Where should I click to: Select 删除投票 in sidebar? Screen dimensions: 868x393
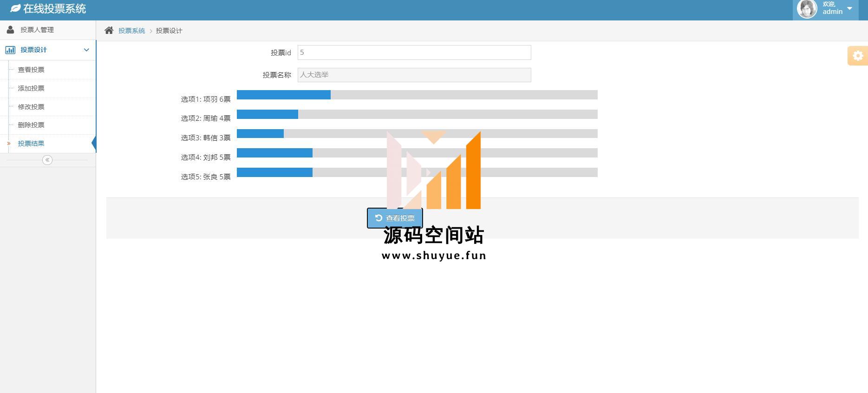coord(31,125)
